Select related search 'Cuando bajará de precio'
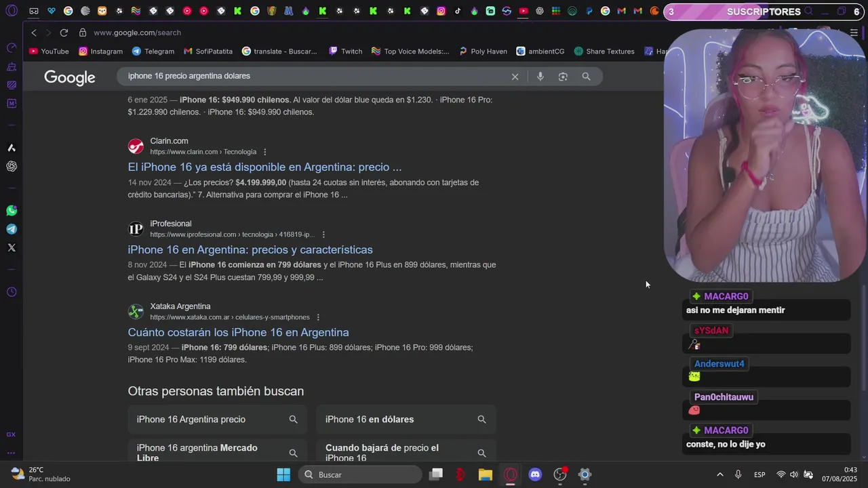The image size is (868, 488). [x=406, y=450]
